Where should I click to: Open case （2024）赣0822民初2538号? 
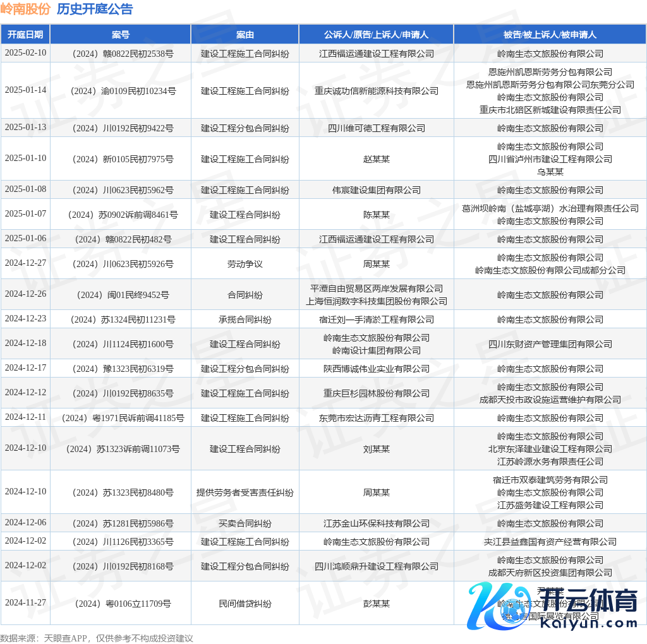120,54
